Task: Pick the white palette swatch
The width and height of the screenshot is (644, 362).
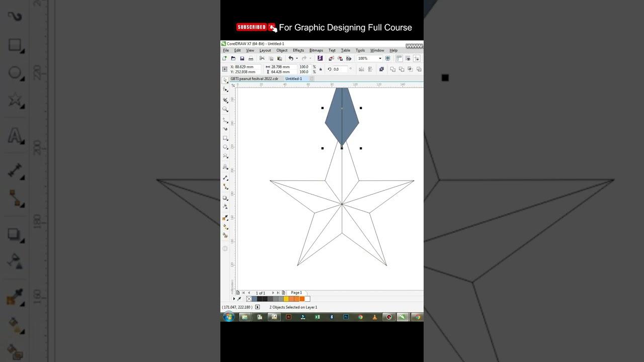Action: 307,299
